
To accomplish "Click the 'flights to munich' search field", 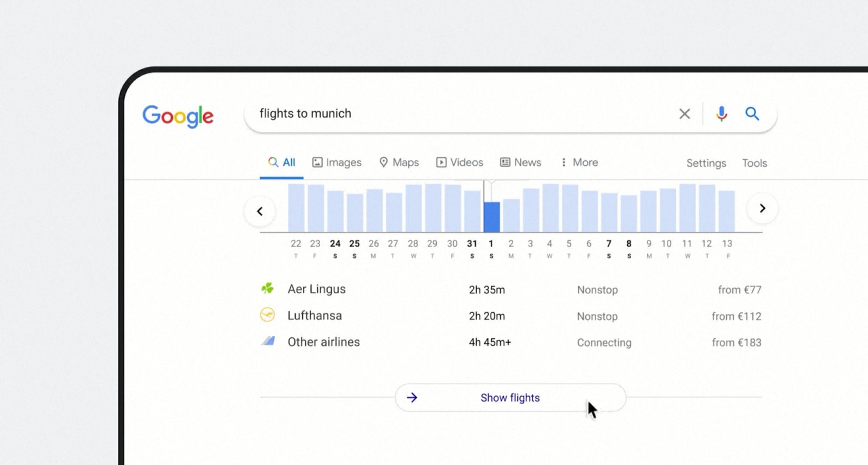I will [x=462, y=114].
